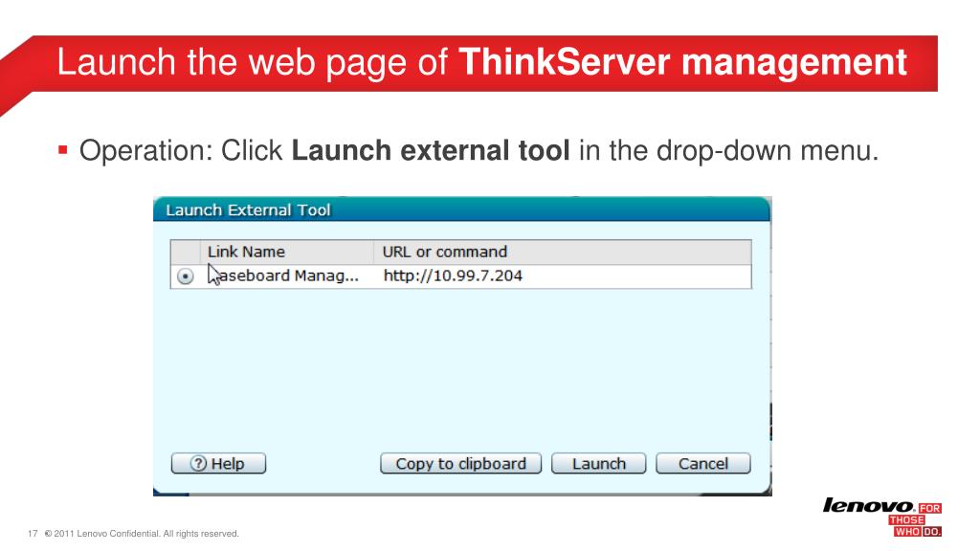Click the URL or command column header
Screen dimensions: 980x551
pos(563,252)
